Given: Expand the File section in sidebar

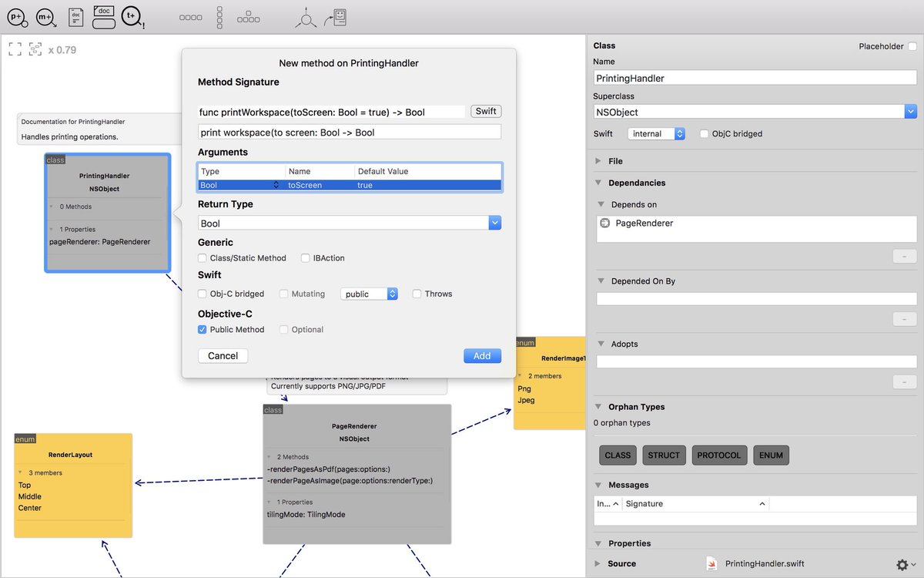Looking at the screenshot, I should coord(598,161).
